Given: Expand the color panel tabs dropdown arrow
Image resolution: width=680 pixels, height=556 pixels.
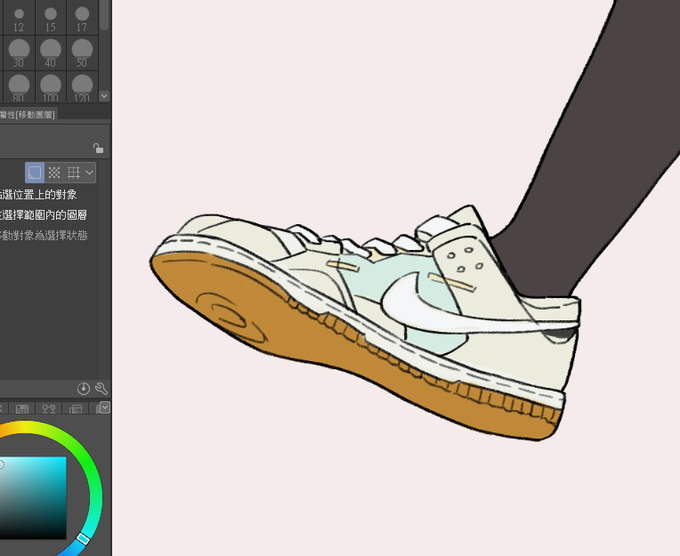Looking at the screenshot, I should click(105, 407).
